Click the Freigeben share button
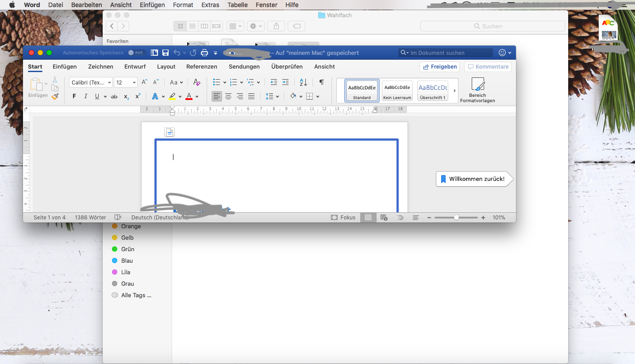 point(439,66)
